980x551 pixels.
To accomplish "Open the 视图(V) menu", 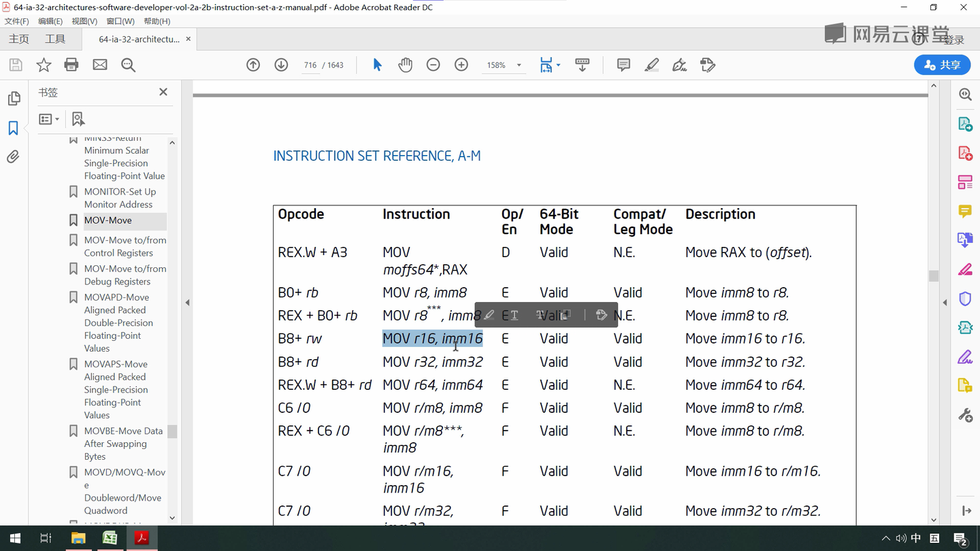I will (x=84, y=21).
